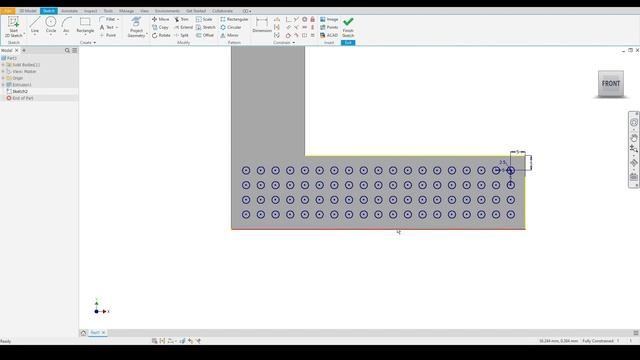The image size is (640, 360).
Task: Switch to the View tab
Action: [144, 11]
